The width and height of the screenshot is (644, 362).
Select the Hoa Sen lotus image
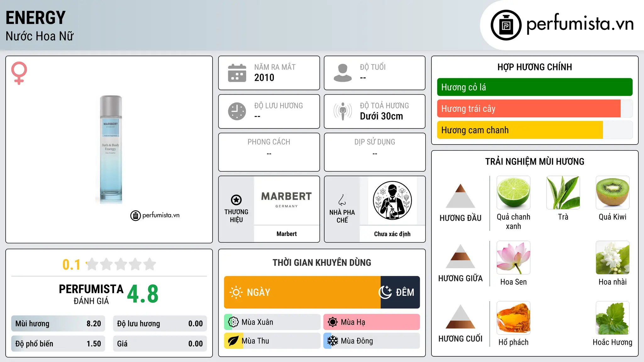[514, 258]
